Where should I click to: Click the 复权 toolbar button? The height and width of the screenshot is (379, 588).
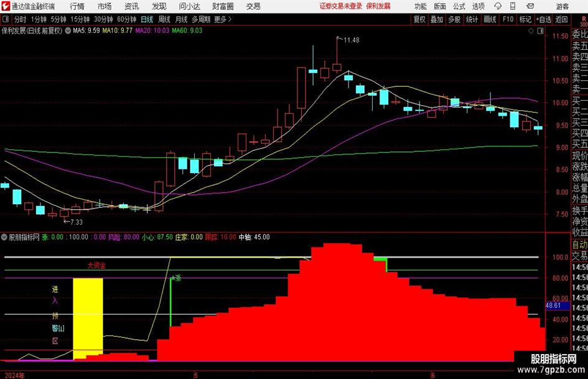(x=419, y=19)
